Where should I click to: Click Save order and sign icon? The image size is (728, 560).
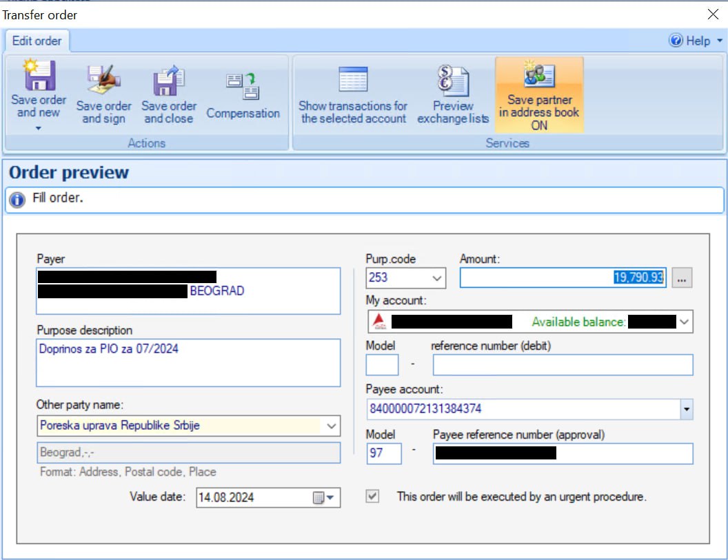click(103, 81)
